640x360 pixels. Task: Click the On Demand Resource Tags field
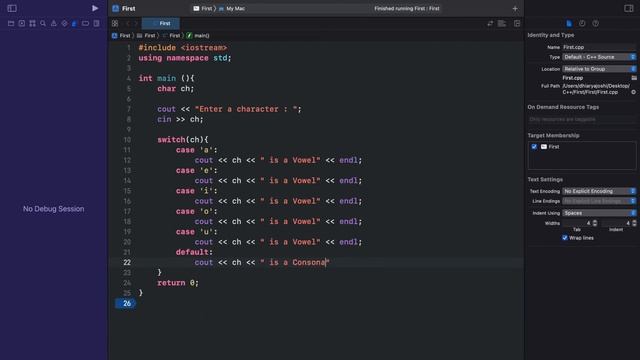click(x=582, y=120)
